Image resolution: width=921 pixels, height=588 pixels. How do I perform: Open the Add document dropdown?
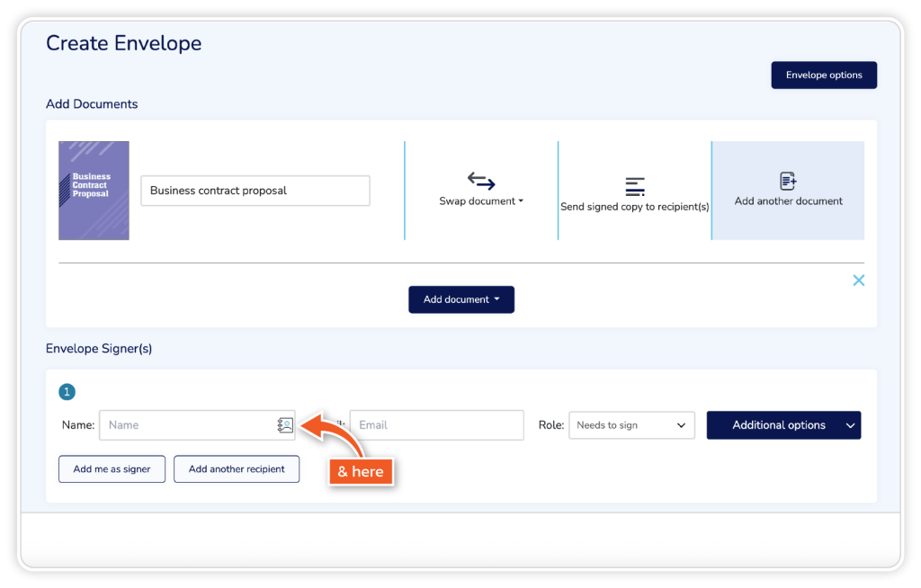[x=460, y=299]
